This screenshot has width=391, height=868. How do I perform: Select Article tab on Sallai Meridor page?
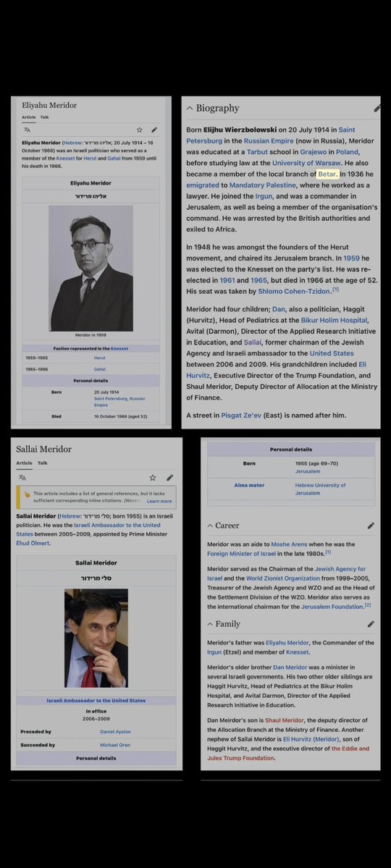pos(24,463)
